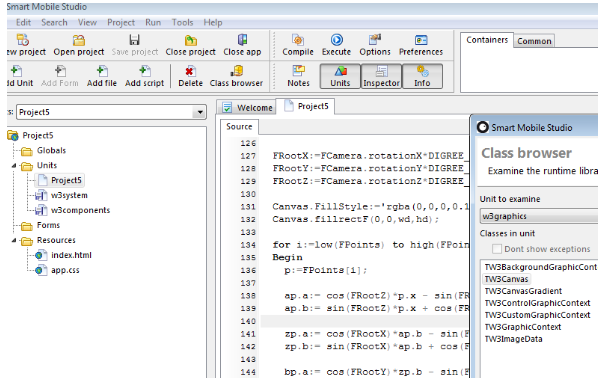598x378 pixels.
Task: Enable the Dont show exceptions checkbox
Action: pos(497,249)
